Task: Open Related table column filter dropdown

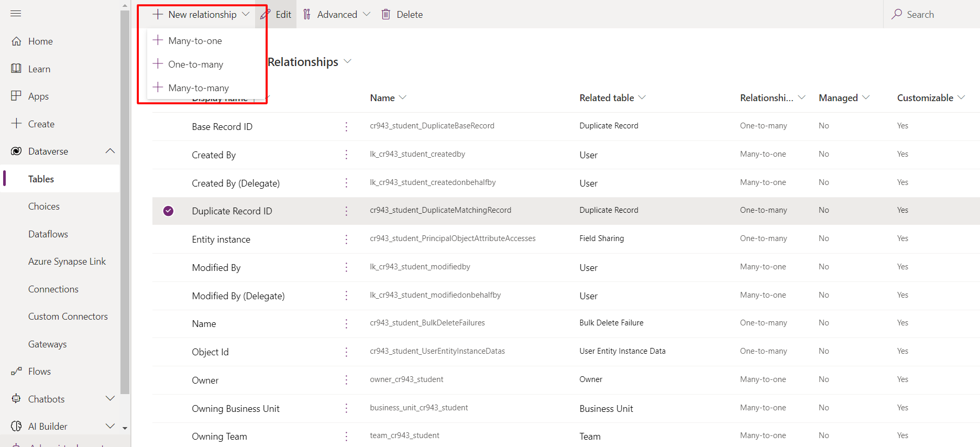Action: coord(642,98)
